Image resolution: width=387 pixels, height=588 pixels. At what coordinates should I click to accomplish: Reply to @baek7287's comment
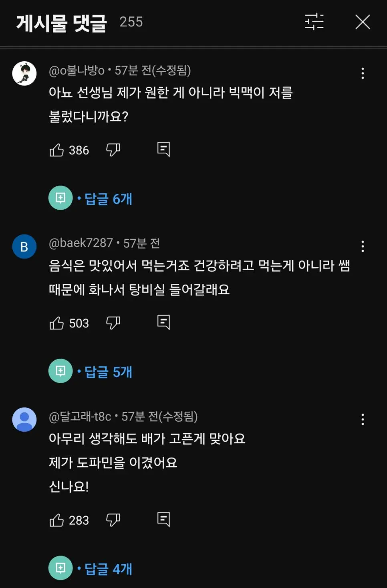point(163,322)
